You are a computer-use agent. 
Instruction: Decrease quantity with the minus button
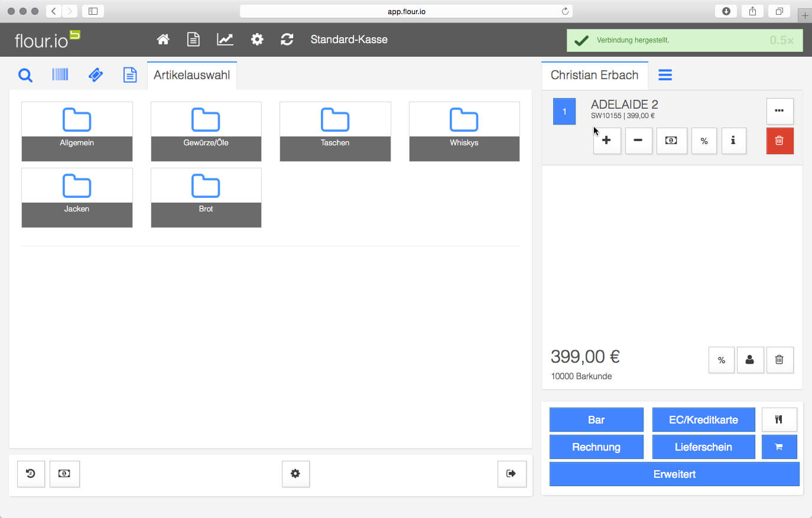point(638,141)
